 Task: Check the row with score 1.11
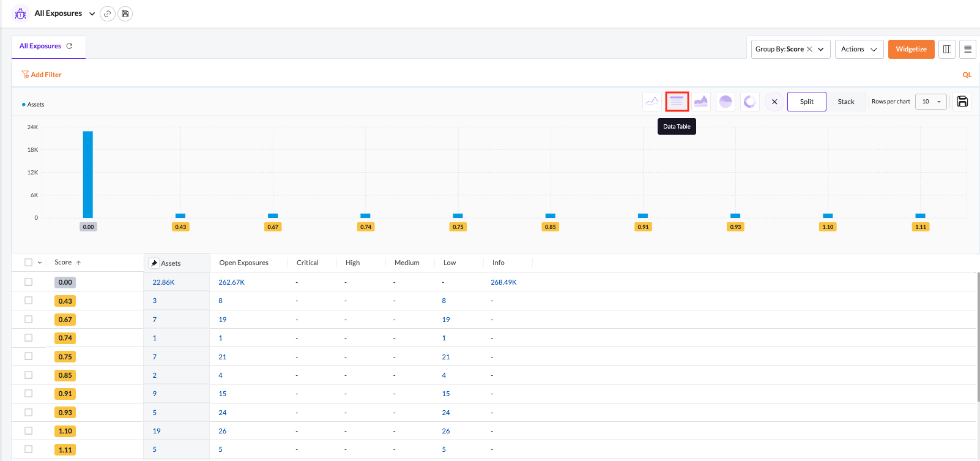click(x=28, y=449)
